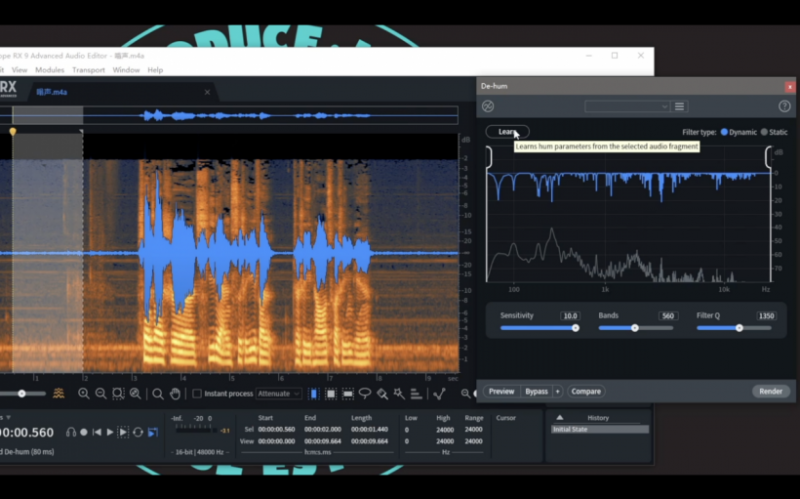
Task: Enable the Instant process checkbox
Action: [197, 393]
